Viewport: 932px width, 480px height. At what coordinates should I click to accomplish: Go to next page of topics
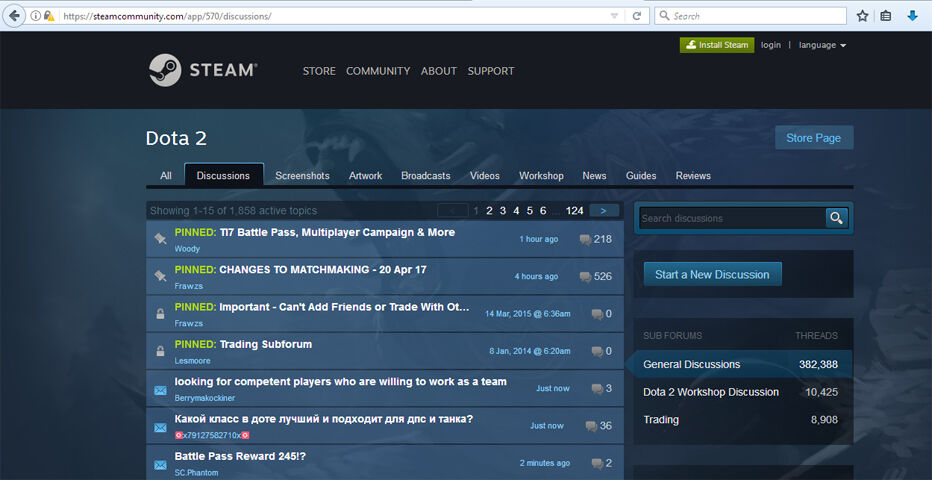coord(604,210)
